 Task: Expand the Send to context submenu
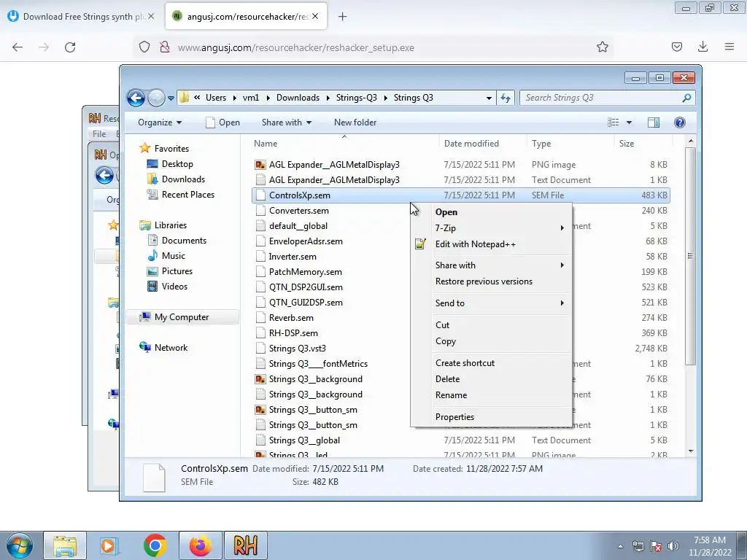[492, 303]
